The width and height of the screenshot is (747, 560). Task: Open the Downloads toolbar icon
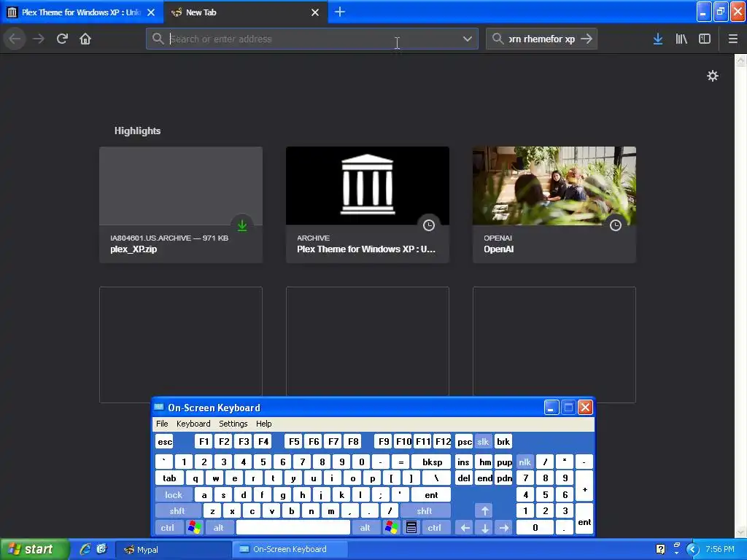coord(658,39)
